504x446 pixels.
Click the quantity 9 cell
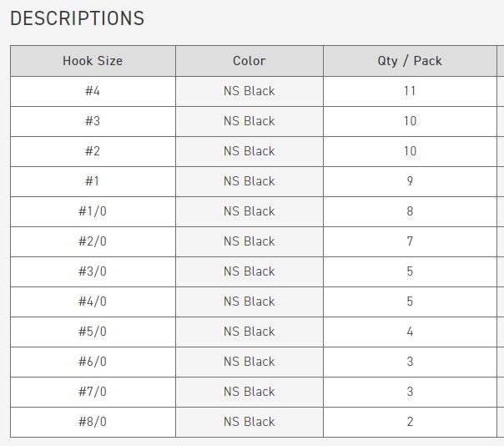[410, 181]
